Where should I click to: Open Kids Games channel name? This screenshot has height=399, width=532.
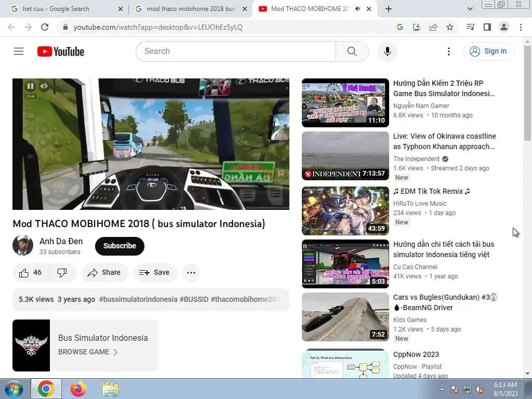point(410,320)
